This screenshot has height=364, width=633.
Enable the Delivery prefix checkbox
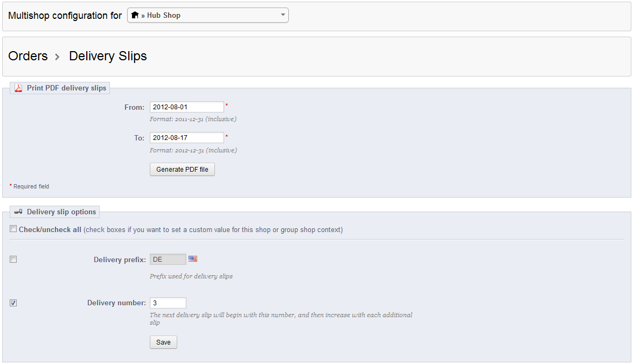(x=13, y=260)
